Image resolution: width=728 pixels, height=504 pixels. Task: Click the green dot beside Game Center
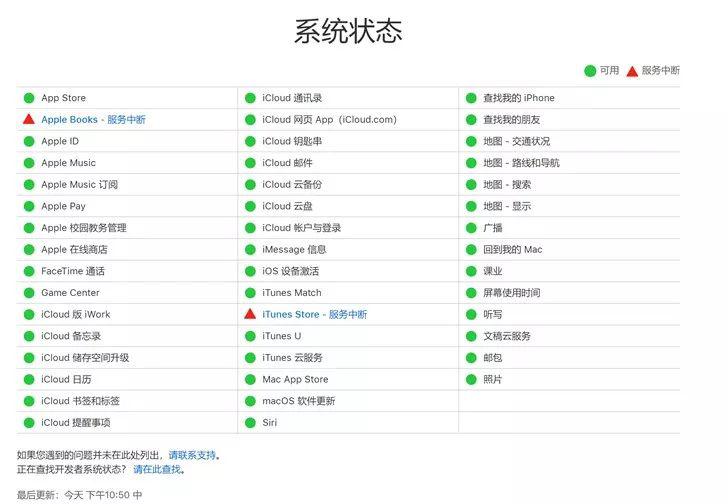29,293
